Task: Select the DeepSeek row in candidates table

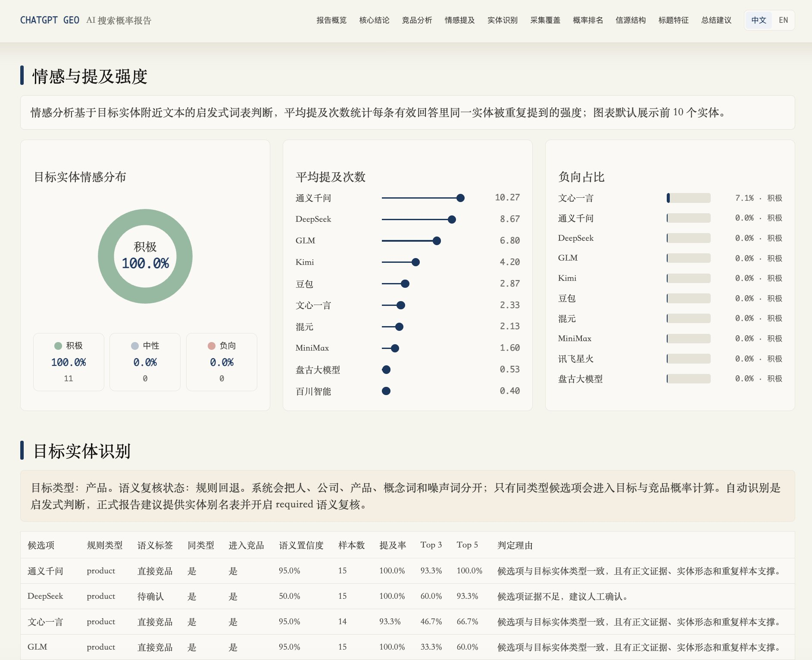Action: point(407,596)
